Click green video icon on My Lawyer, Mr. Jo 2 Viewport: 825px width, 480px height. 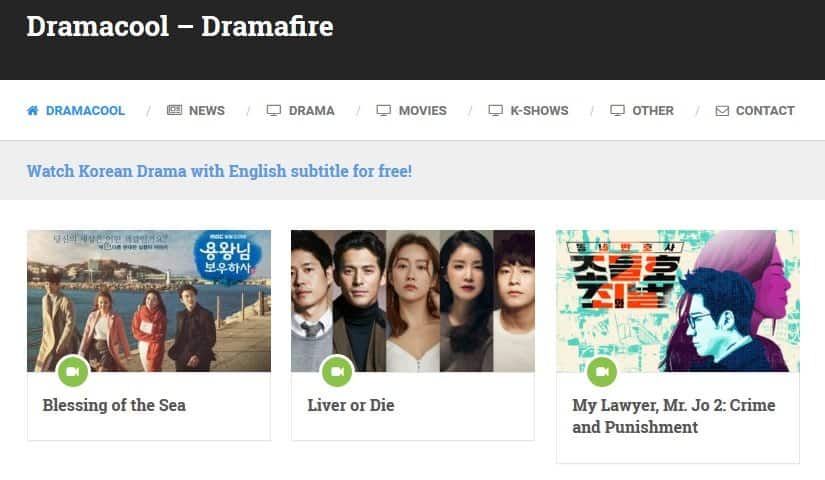pyautogui.click(x=602, y=372)
